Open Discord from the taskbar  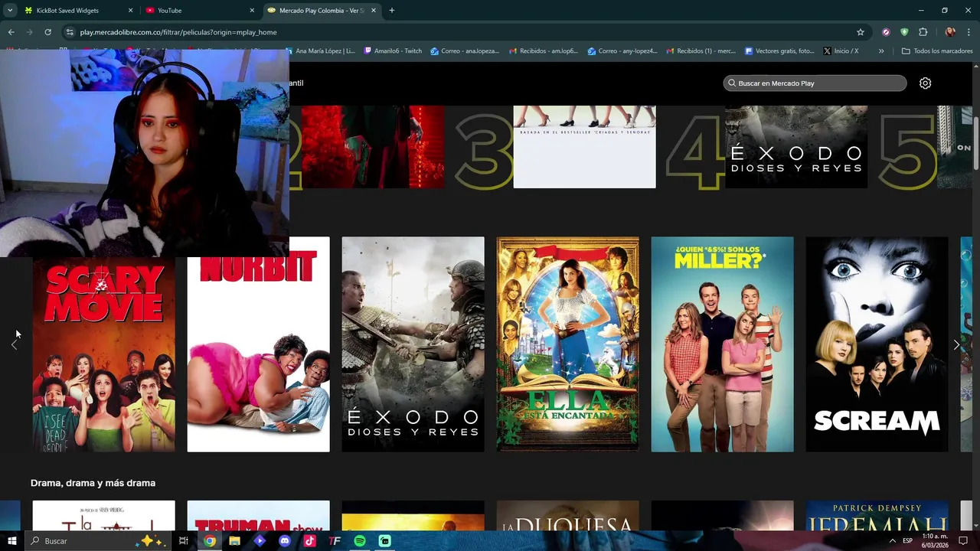[x=285, y=541]
